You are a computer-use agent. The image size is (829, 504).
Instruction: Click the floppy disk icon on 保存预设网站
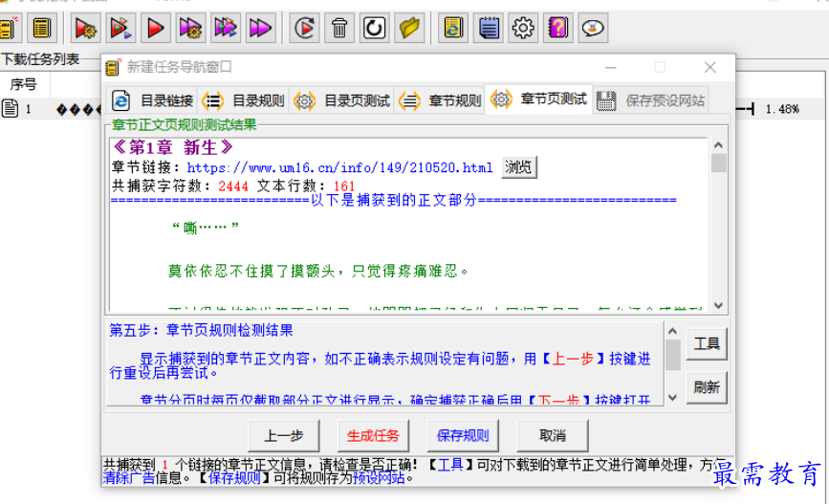coord(606,100)
